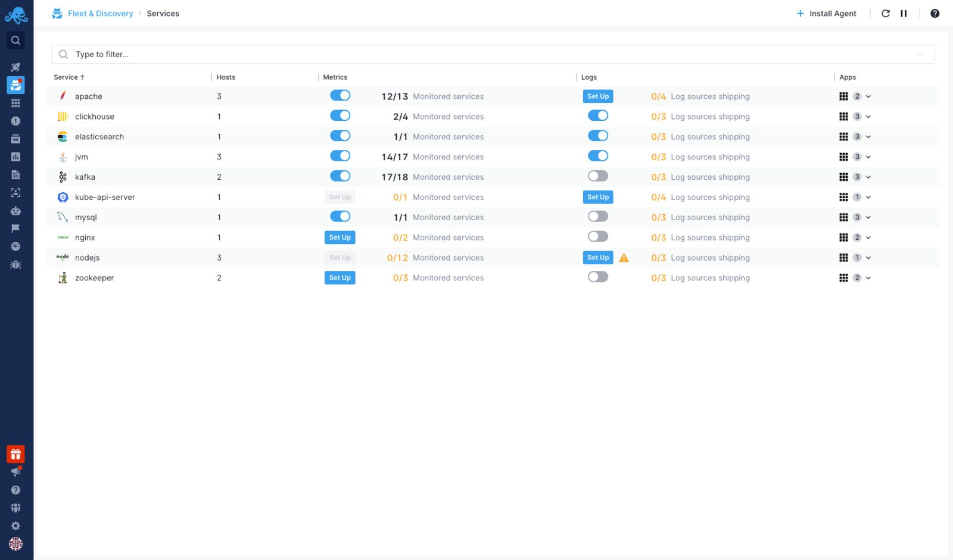Click the Hosts column header
953x560 pixels.
[x=226, y=77]
